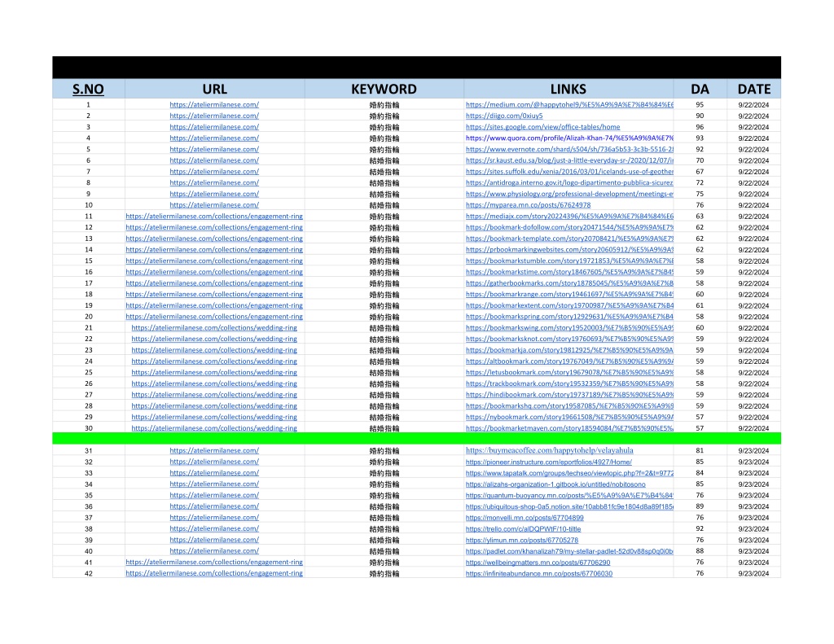The height and width of the screenshot is (644, 834).
Task: Click the LINKS column header
Action: (568, 89)
